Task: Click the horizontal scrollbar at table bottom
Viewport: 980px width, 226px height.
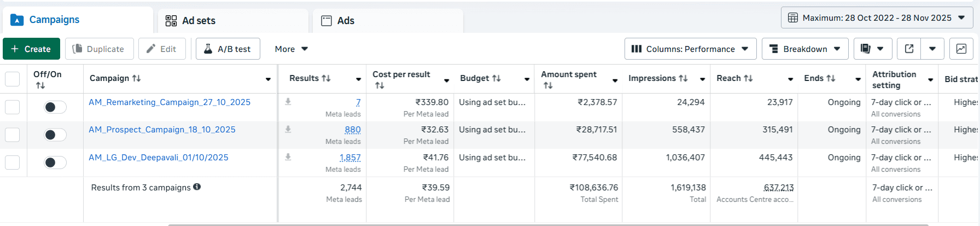Action: coord(547,224)
